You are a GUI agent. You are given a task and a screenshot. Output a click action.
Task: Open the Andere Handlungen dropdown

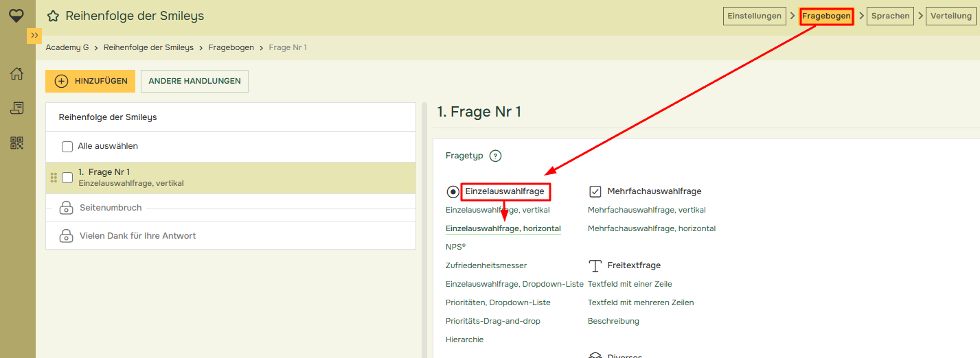point(194,81)
